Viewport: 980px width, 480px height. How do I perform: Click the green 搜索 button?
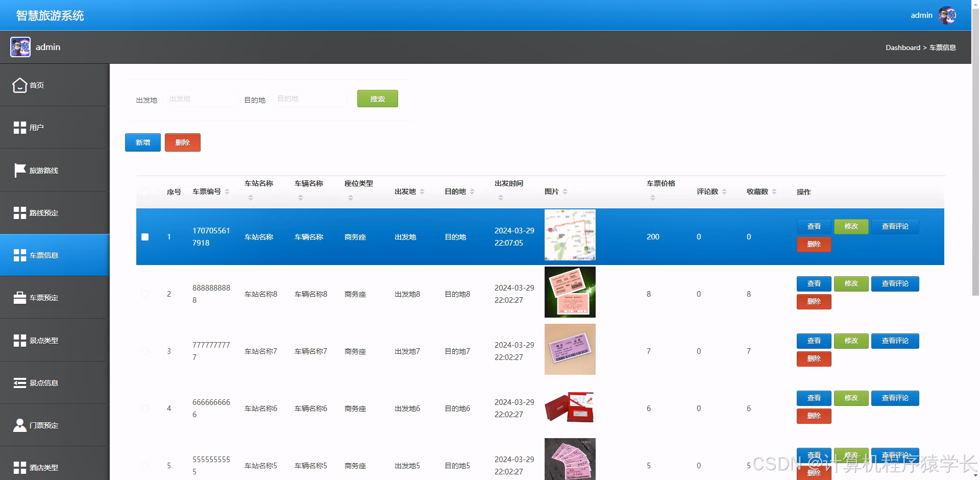(x=378, y=99)
